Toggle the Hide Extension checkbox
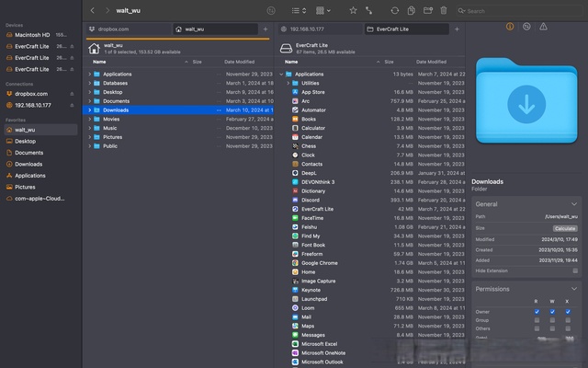Image resolution: width=588 pixels, height=368 pixels. 575,270
